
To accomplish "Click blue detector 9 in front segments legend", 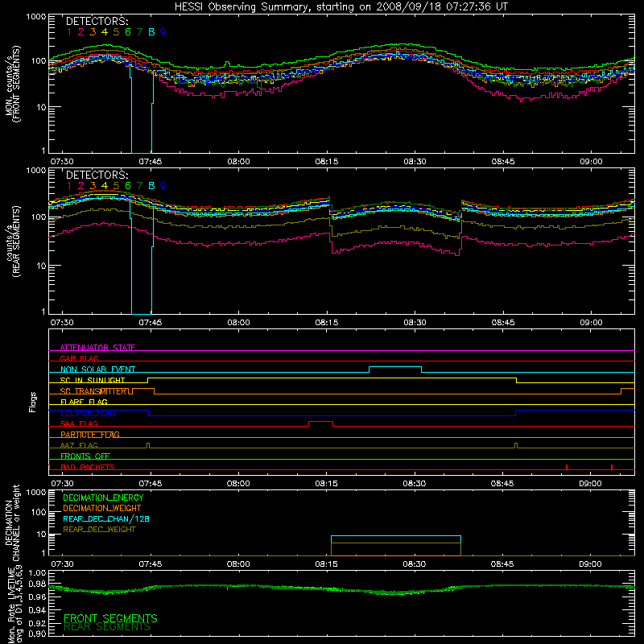I will 163,32.
